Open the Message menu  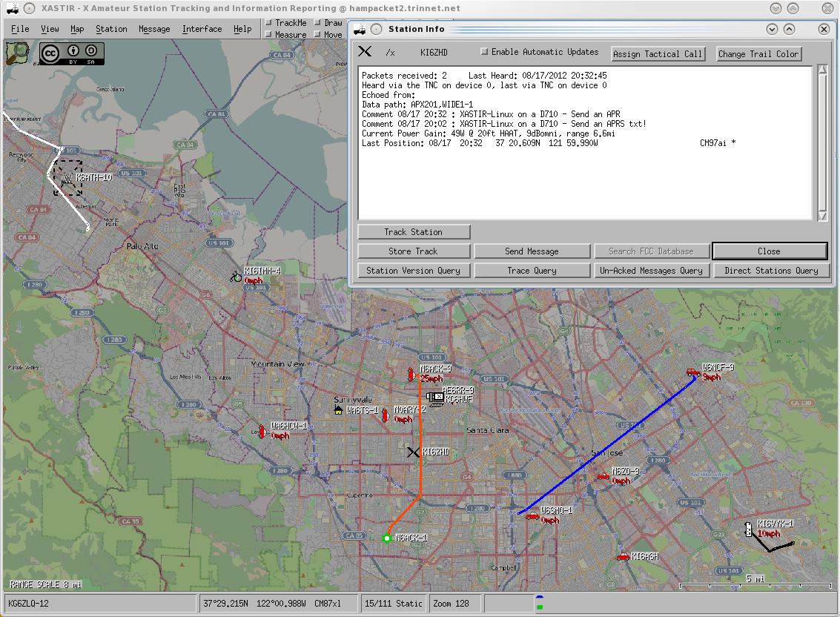(154, 29)
